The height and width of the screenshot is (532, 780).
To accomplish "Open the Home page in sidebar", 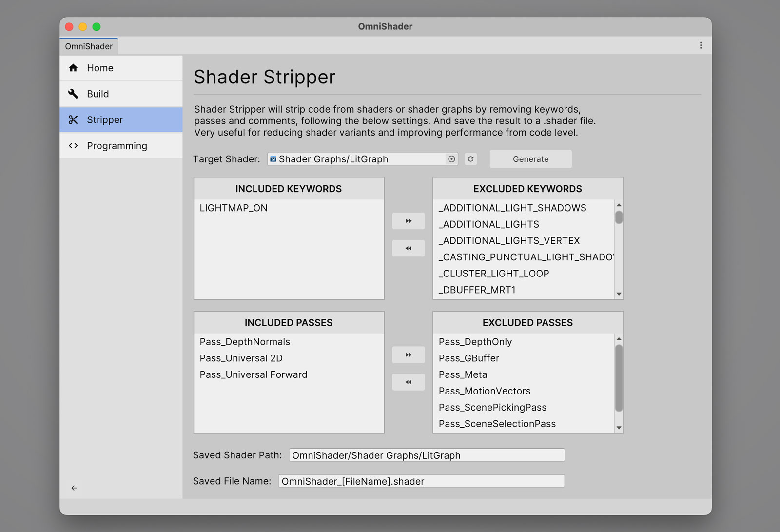I will tap(121, 68).
